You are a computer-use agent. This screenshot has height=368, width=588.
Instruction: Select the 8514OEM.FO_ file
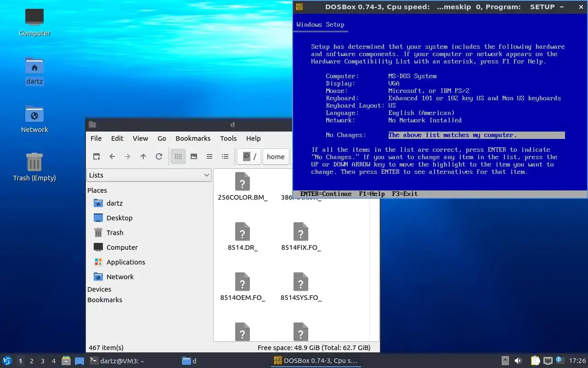click(243, 287)
